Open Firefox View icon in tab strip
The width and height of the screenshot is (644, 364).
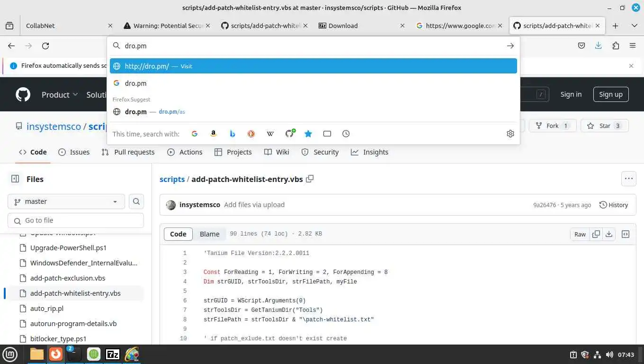(9, 26)
